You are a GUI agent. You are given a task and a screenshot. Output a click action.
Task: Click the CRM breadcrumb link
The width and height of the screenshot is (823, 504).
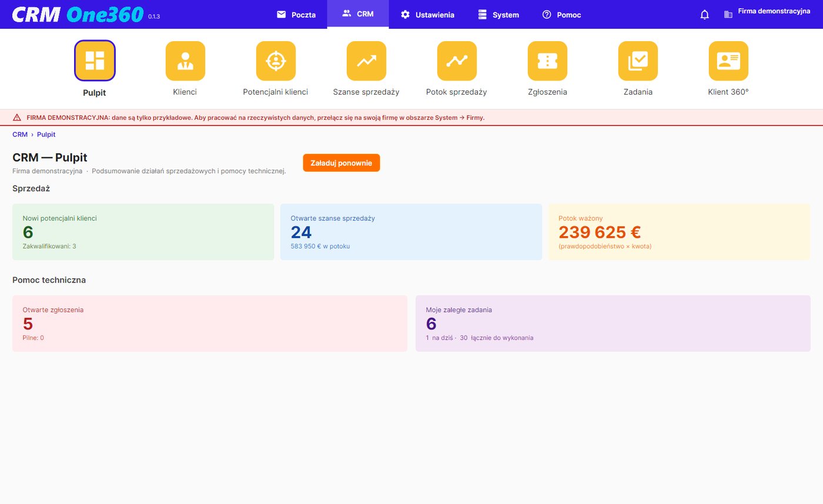tap(20, 135)
